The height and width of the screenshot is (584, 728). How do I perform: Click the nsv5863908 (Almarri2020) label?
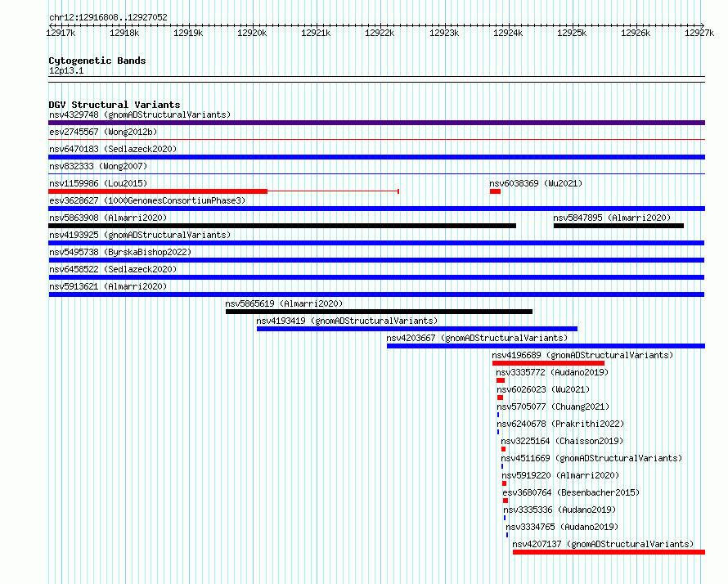tap(108, 218)
